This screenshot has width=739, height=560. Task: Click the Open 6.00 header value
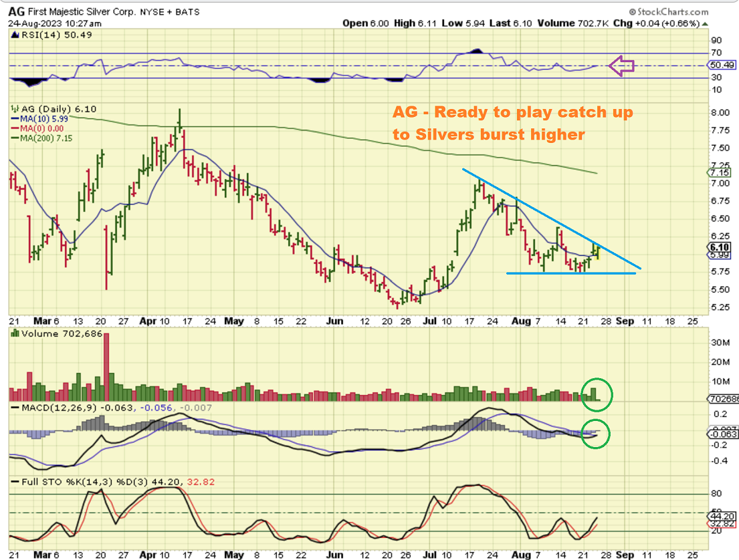point(366,23)
